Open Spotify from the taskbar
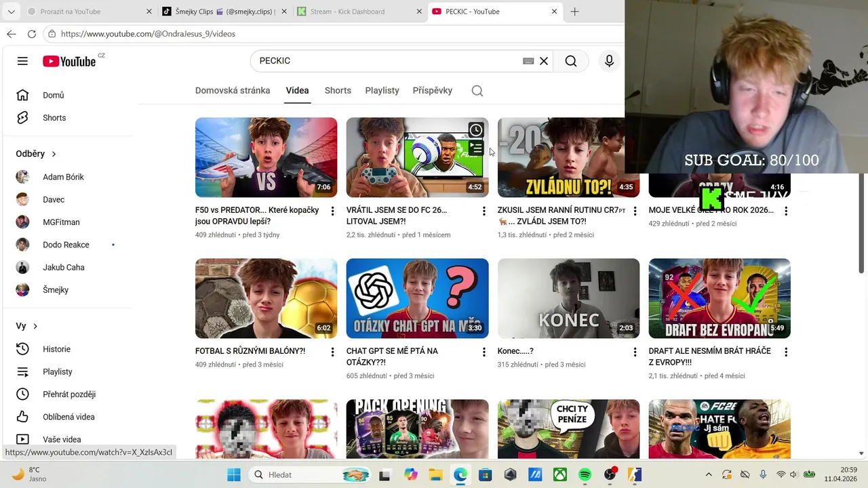868x488 pixels. [585, 474]
